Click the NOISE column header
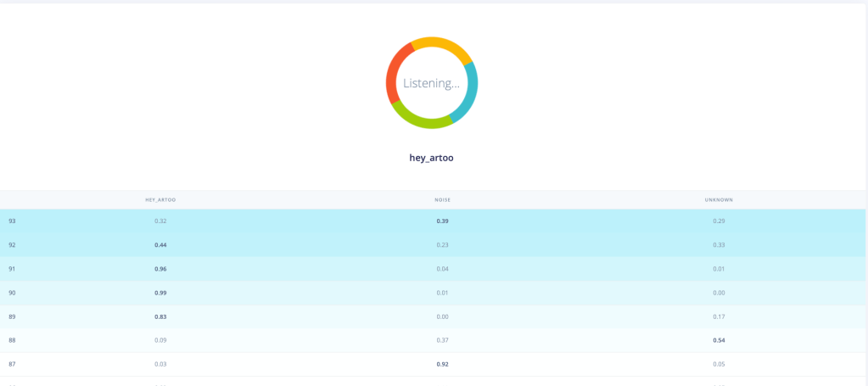This screenshot has height=386, width=868. (442, 200)
